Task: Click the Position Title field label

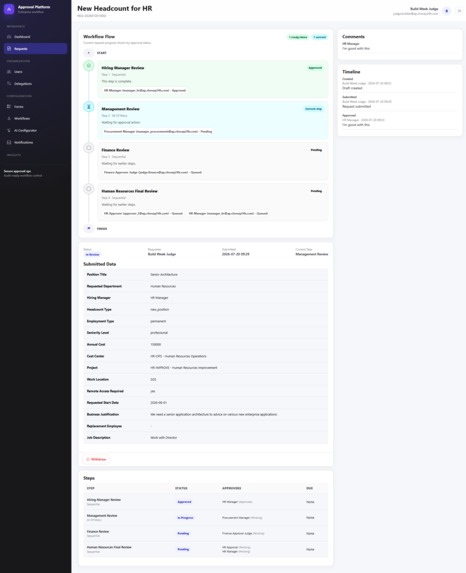Action: pos(97,274)
